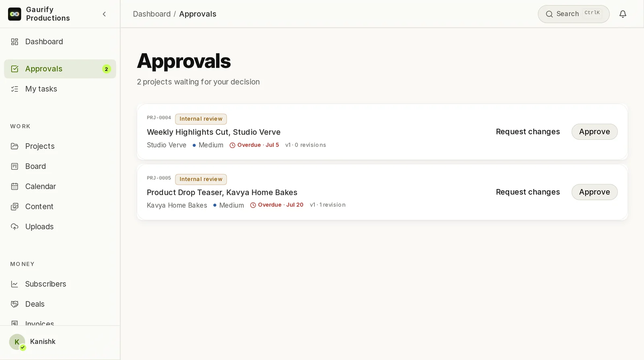This screenshot has height=360, width=644.
Task: Click the My tasks checklist icon
Action: [x=15, y=89]
